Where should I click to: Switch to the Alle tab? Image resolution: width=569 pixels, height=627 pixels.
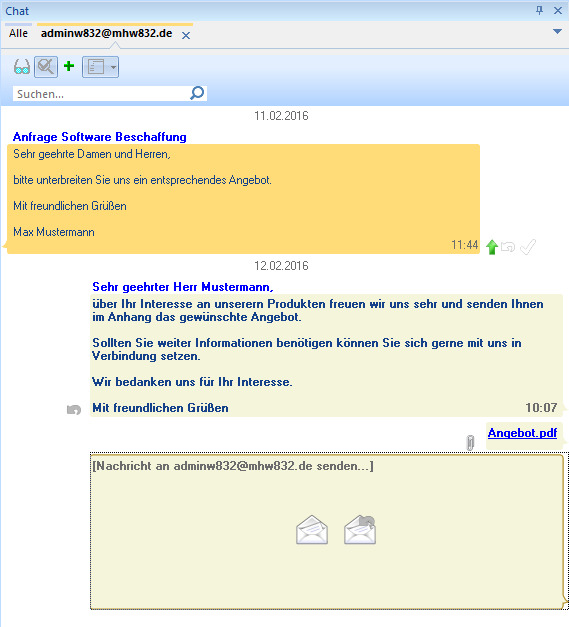click(18, 33)
